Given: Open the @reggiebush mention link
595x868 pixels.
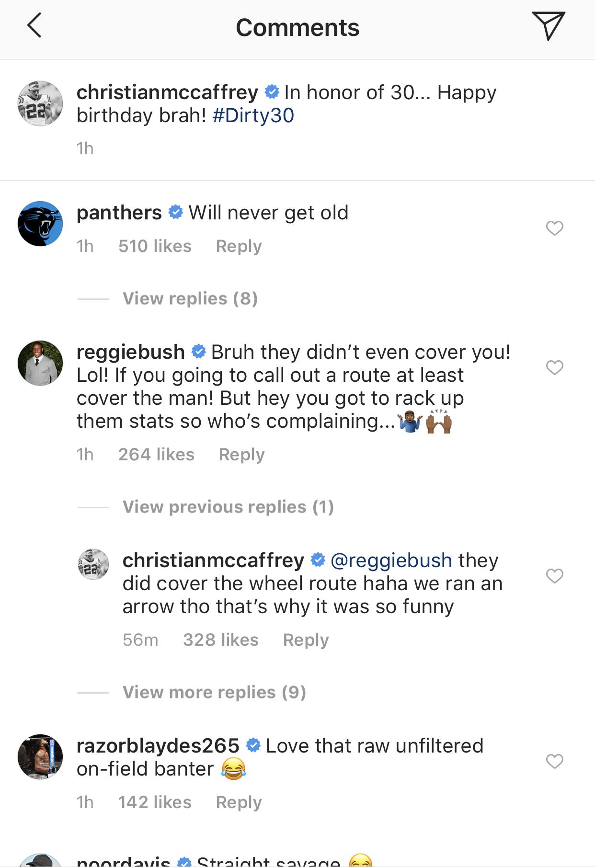Looking at the screenshot, I should (391, 560).
